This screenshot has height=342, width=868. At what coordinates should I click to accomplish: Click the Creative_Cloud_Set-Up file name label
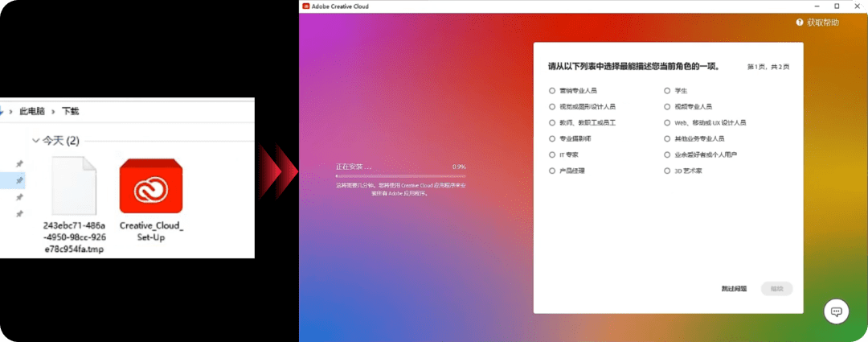(151, 232)
